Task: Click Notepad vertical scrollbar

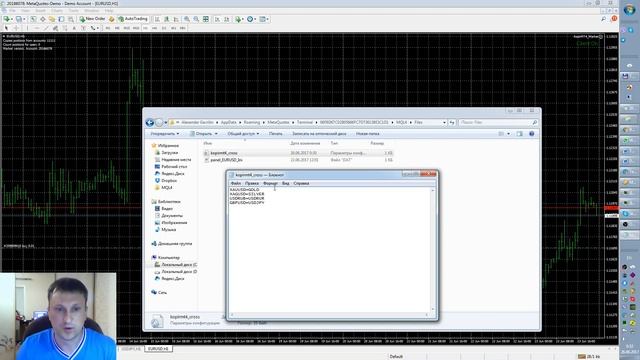Action: (x=433, y=250)
